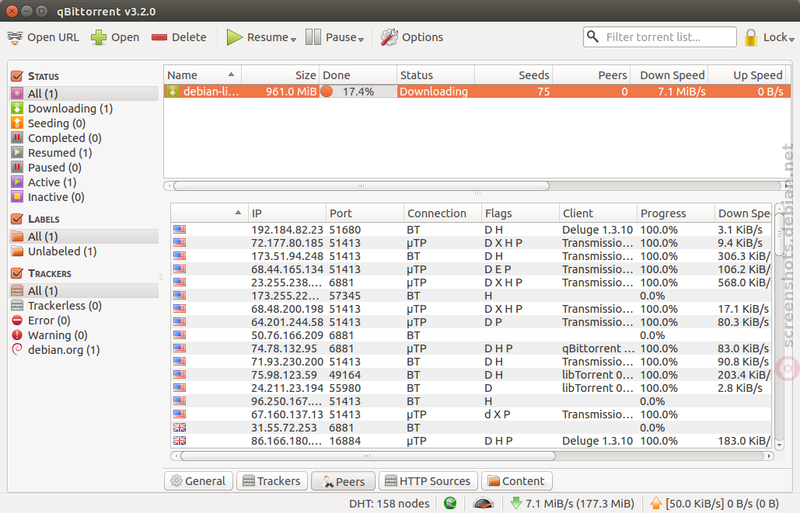Select UK peer row 31.55.72.253
Viewport: 800px width, 513px height.
click(x=471, y=427)
